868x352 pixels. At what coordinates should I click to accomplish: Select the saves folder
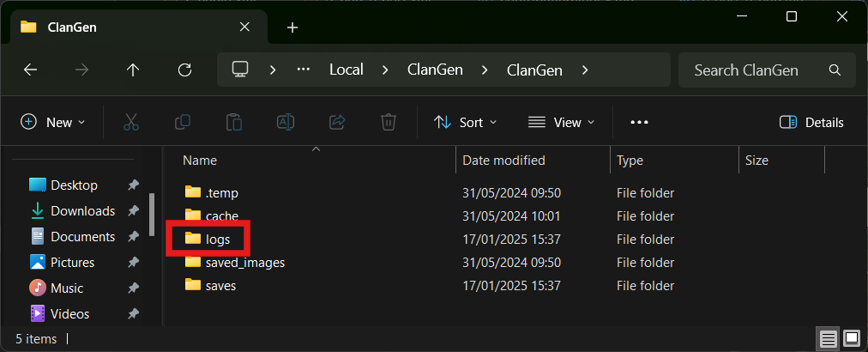(x=210, y=286)
